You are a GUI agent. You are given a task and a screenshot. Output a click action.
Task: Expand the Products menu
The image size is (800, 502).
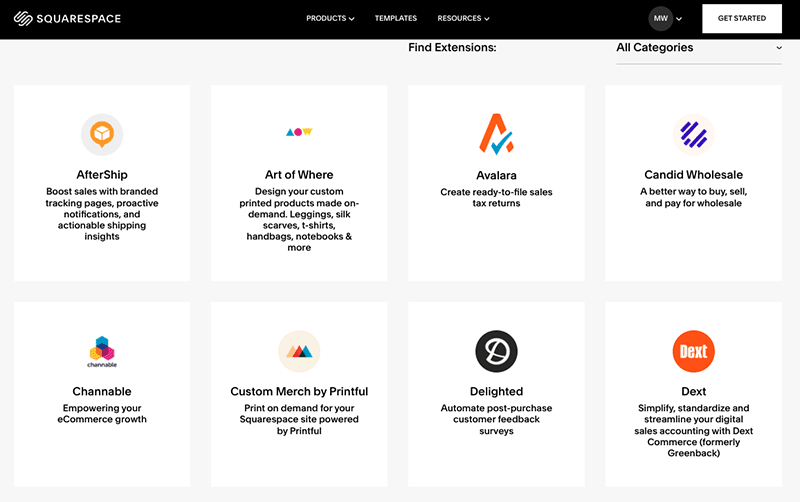(330, 18)
